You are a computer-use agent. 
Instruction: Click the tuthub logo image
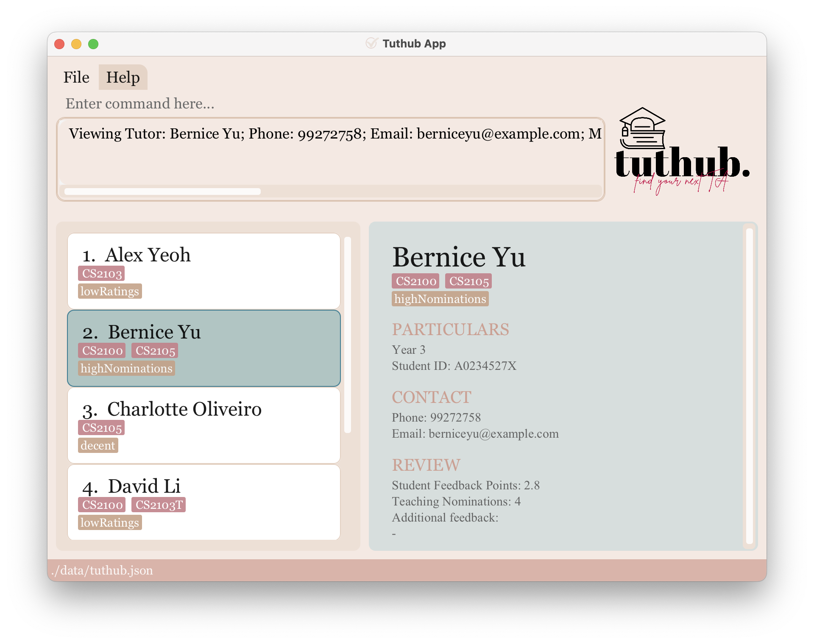[x=682, y=151]
